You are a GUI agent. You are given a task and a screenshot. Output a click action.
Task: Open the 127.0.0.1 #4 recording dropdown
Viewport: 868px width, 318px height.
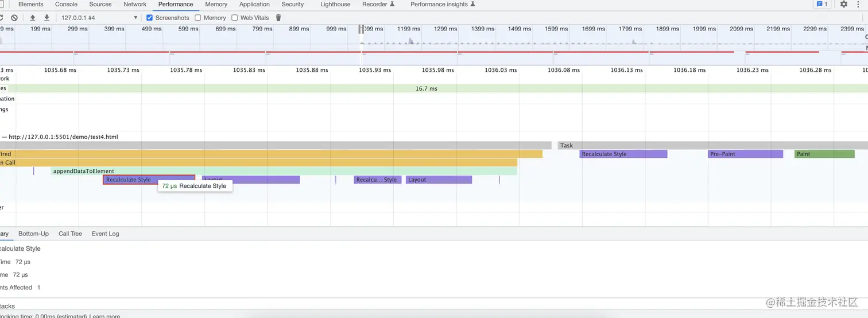coord(99,18)
